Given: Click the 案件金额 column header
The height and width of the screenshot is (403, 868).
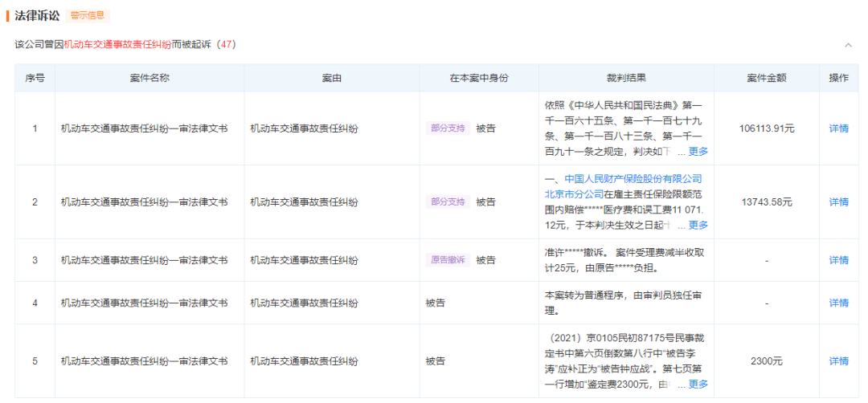Looking at the screenshot, I should point(766,78).
